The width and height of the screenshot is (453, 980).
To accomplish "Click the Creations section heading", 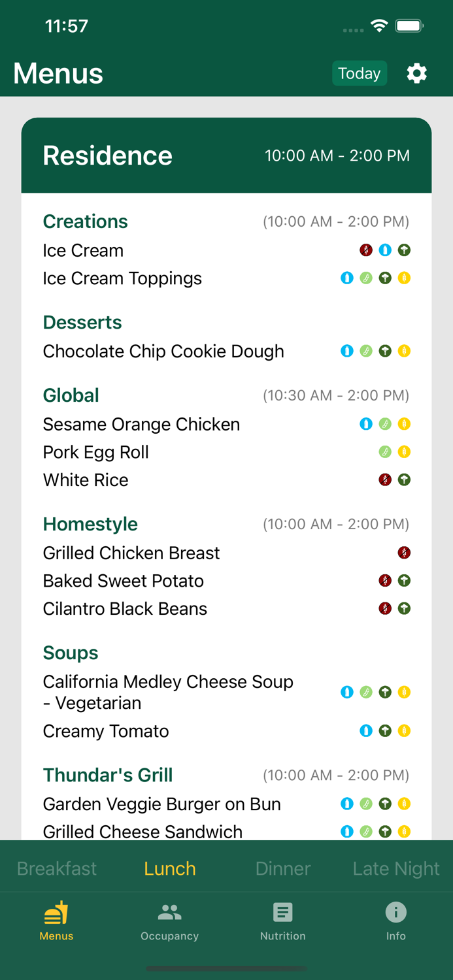I will pos(85,221).
